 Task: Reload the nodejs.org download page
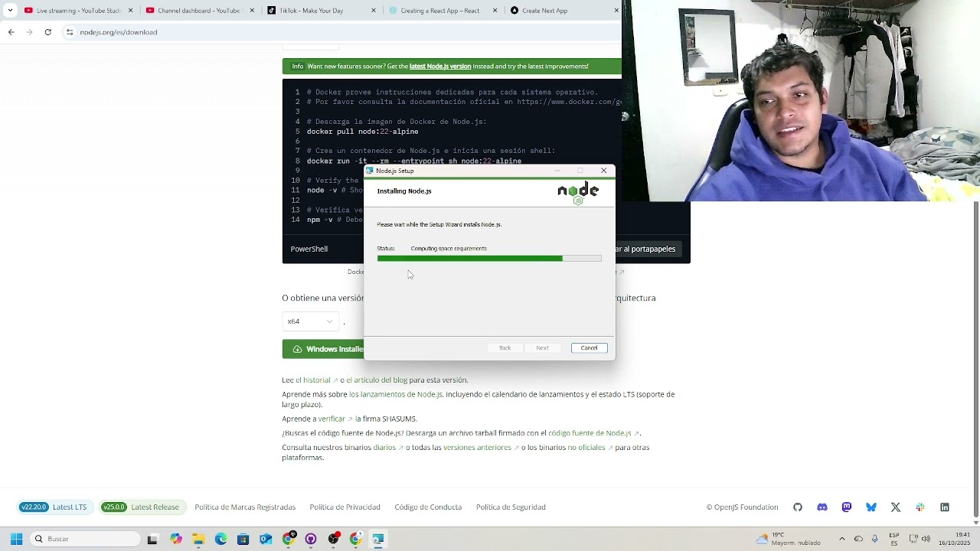pos(47,32)
